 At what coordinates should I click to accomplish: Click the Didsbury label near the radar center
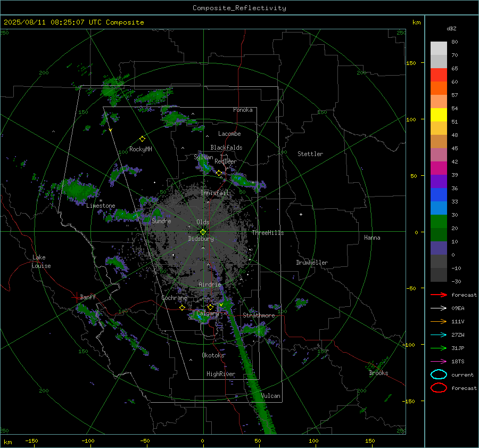(x=201, y=239)
